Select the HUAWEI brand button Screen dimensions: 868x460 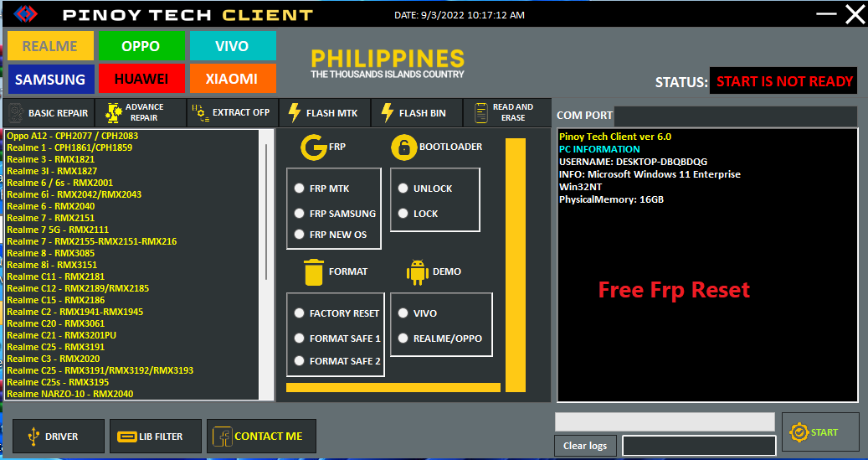(141, 79)
